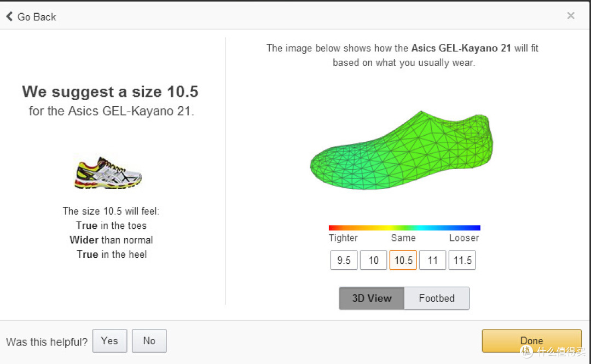This screenshot has height=364, width=591.
Task: Click 'The size 10.5 will feel:' text
Action: pyautogui.click(x=111, y=211)
